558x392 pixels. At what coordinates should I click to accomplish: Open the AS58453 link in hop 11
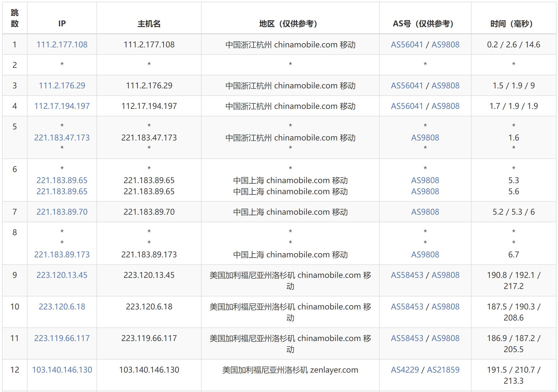click(407, 338)
